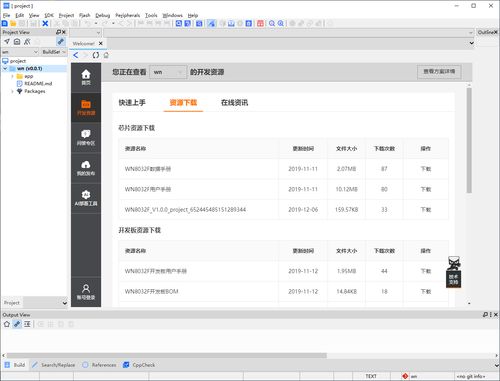This screenshot has height=381, width=500.
Task: Pin the Output View panel
Action: click(485, 315)
